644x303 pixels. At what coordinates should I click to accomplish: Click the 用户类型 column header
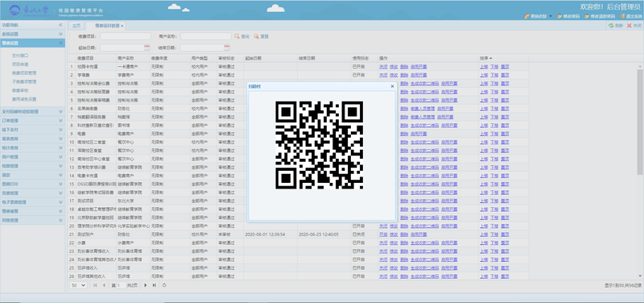click(x=204, y=58)
